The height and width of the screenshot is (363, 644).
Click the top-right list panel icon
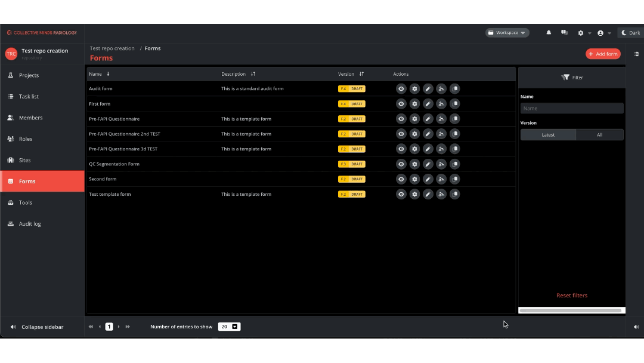click(636, 54)
